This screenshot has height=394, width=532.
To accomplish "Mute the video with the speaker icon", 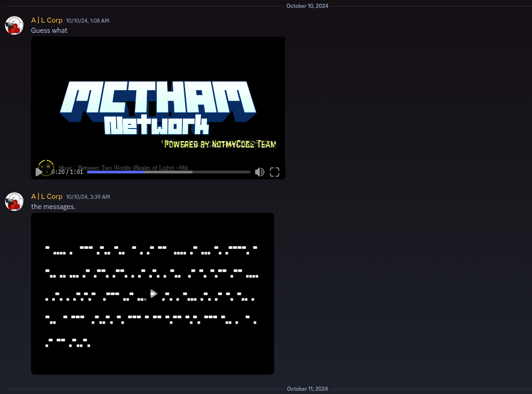I will (x=260, y=172).
